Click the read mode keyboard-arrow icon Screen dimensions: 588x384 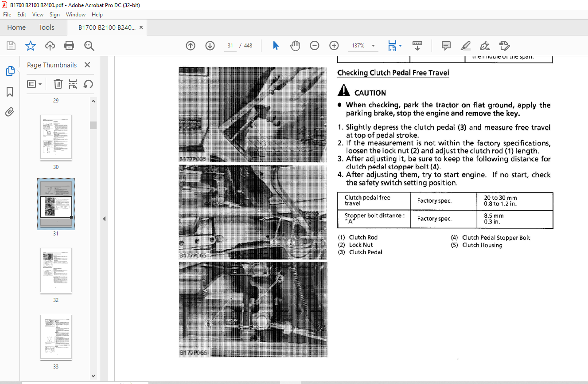tap(417, 46)
